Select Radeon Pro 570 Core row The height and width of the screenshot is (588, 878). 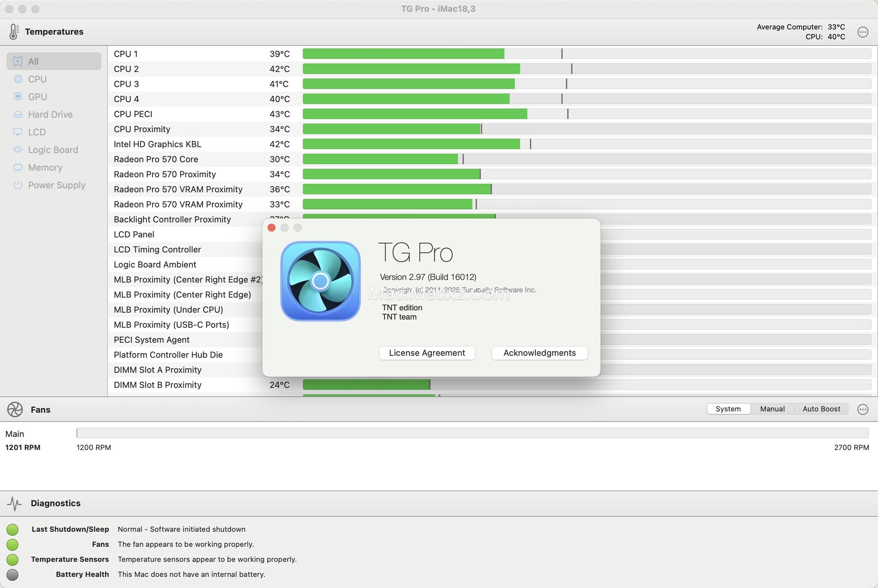(493, 159)
